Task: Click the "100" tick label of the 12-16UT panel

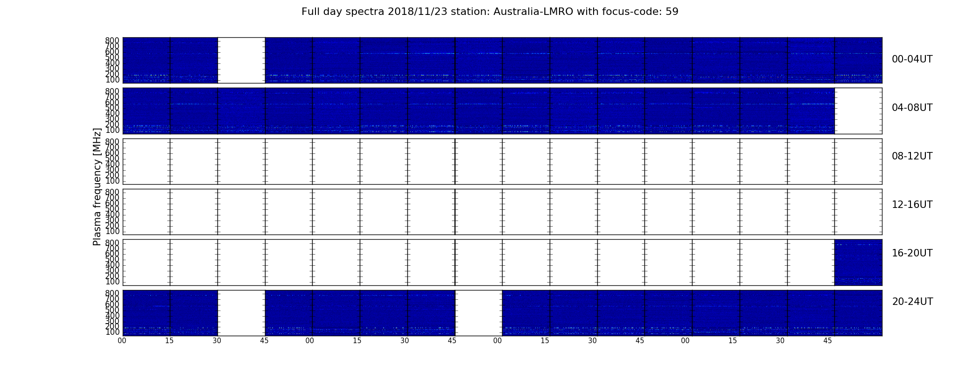Action: click(x=112, y=231)
